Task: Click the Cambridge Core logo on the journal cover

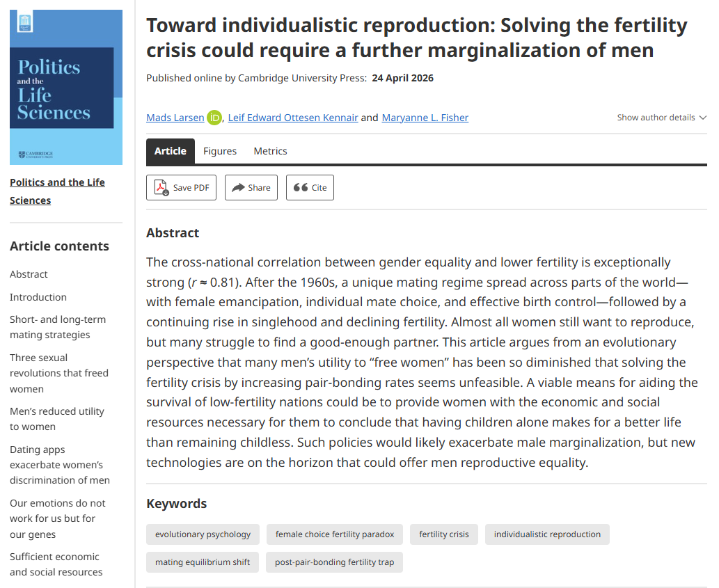Action: [x=25, y=22]
